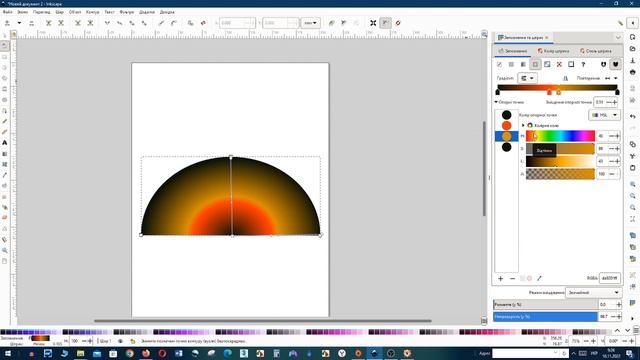Open the gradient repeat mode dropdown
Viewport: 640px width, 360px height.
point(611,78)
